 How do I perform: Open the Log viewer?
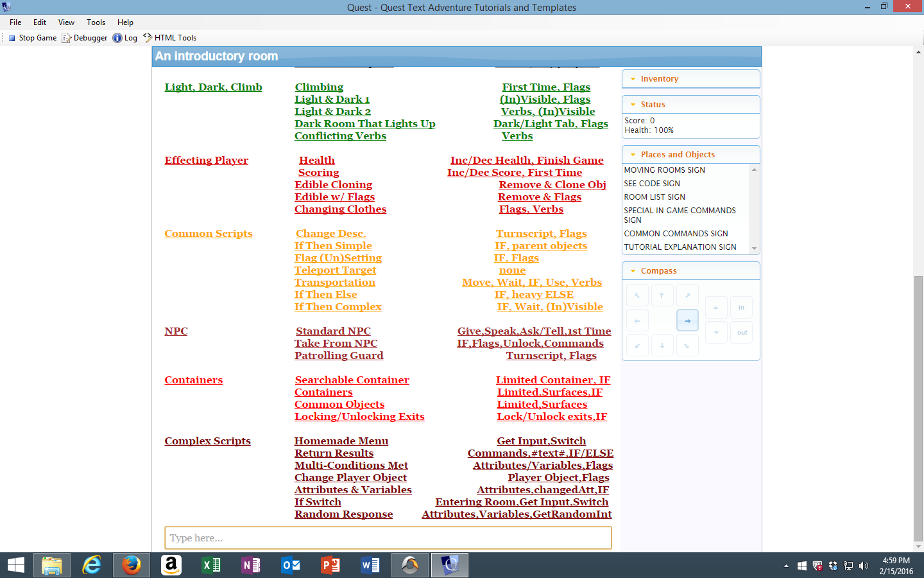(125, 38)
